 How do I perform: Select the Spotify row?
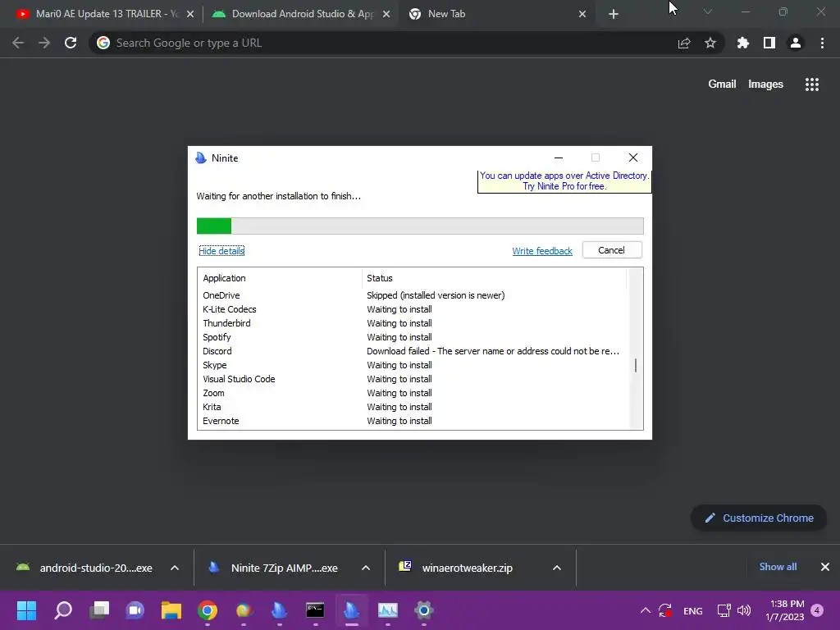413,337
